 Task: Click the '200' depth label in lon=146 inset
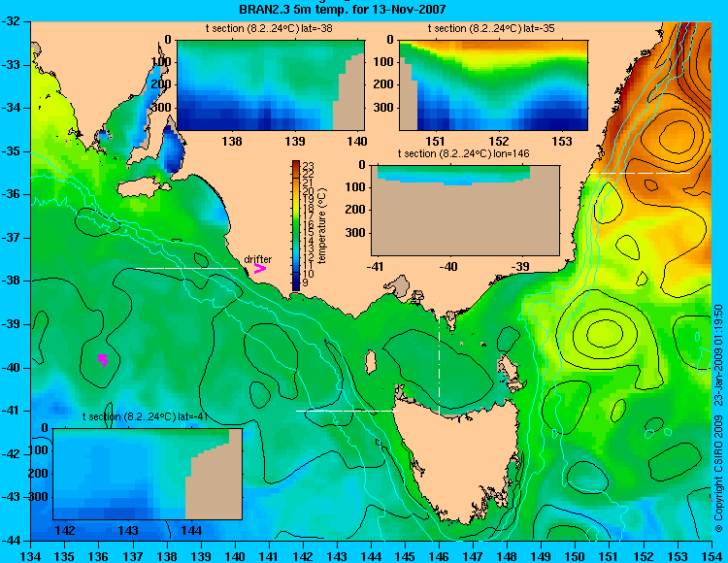pos(355,210)
